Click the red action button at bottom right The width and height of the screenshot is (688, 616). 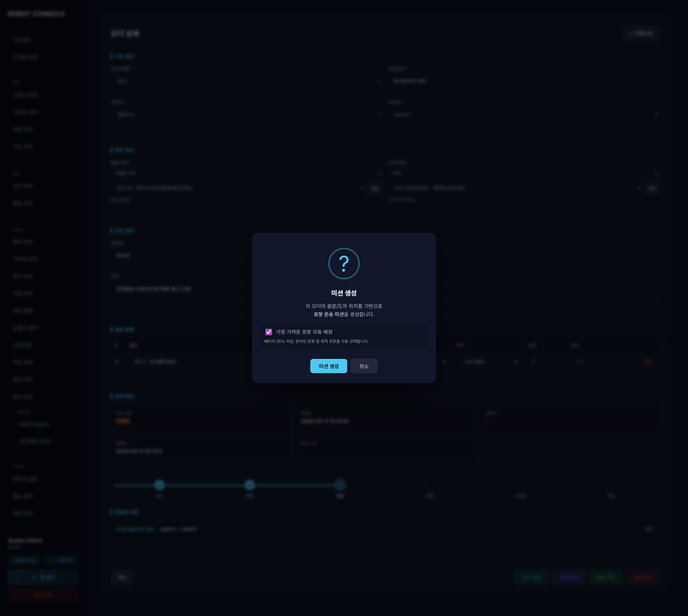643,577
